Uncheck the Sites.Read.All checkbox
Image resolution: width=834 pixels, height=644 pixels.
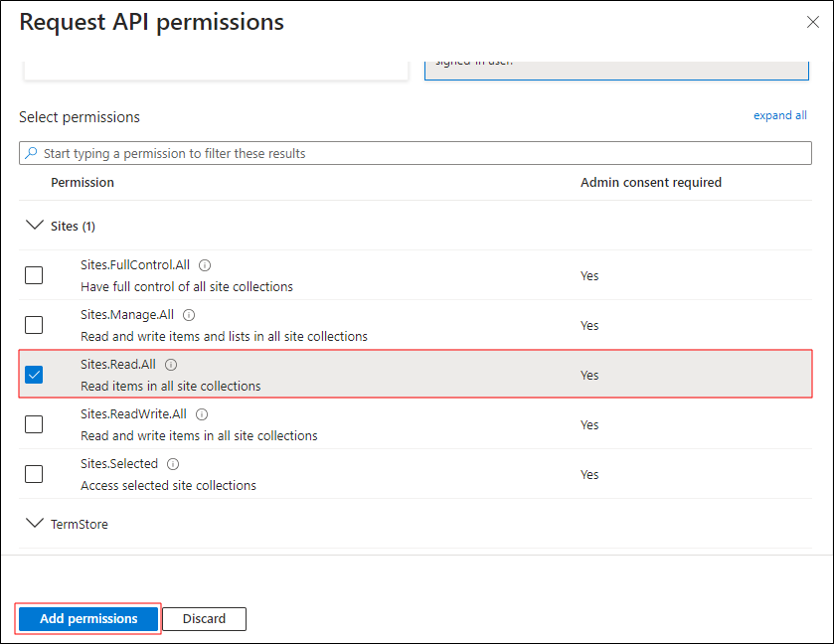click(x=34, y=375)
